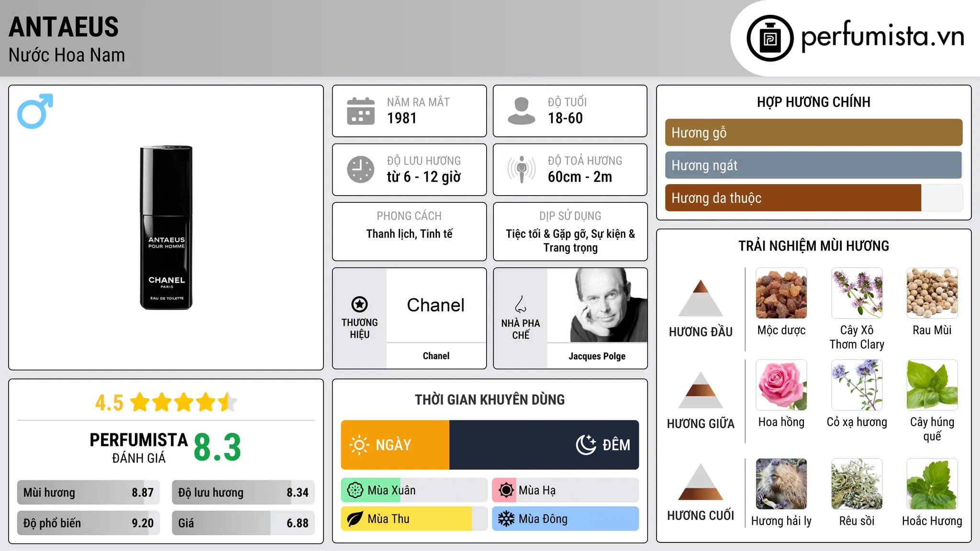Click the flower icon for Mùa Xuân
980x551 pixels.
[x=355, y=490]
